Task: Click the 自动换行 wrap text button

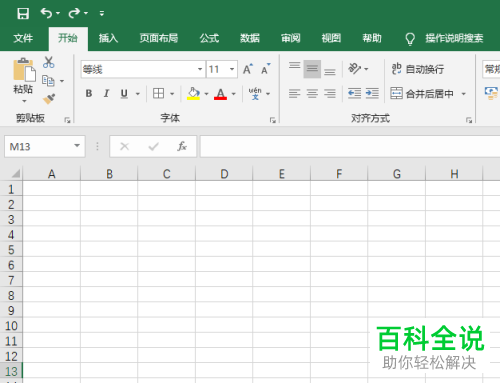Action: click(418, 69)
